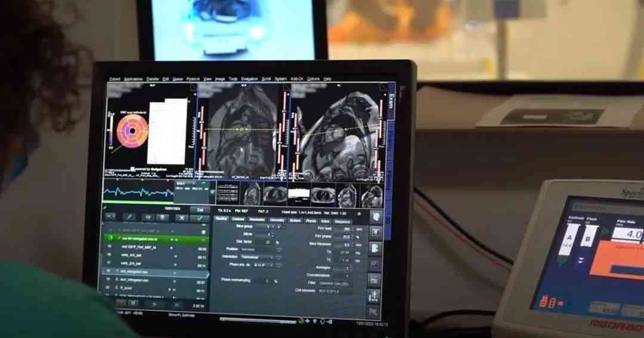Image resolution: width=644 pixels, height=338 pixels.
Task: Click the FoV phase value field
Action: 343,237
